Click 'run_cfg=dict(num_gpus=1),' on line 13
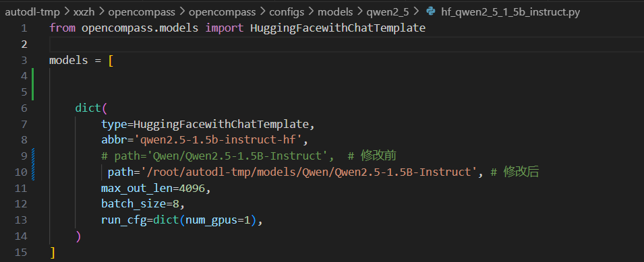This screenshot has height=262, width=644. coord(182,220)
